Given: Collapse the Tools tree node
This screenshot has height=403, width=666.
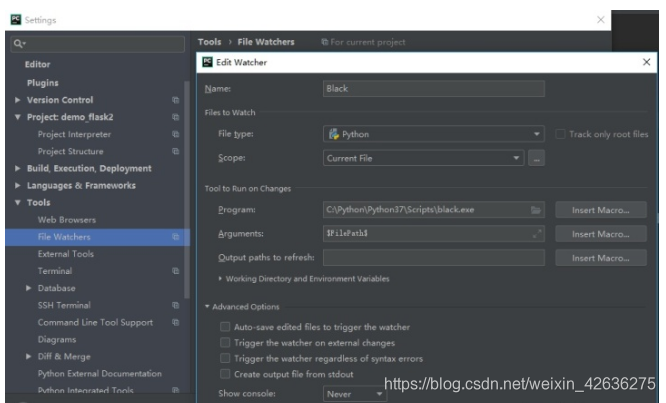Looking at the screenshot, I should 17,203.
